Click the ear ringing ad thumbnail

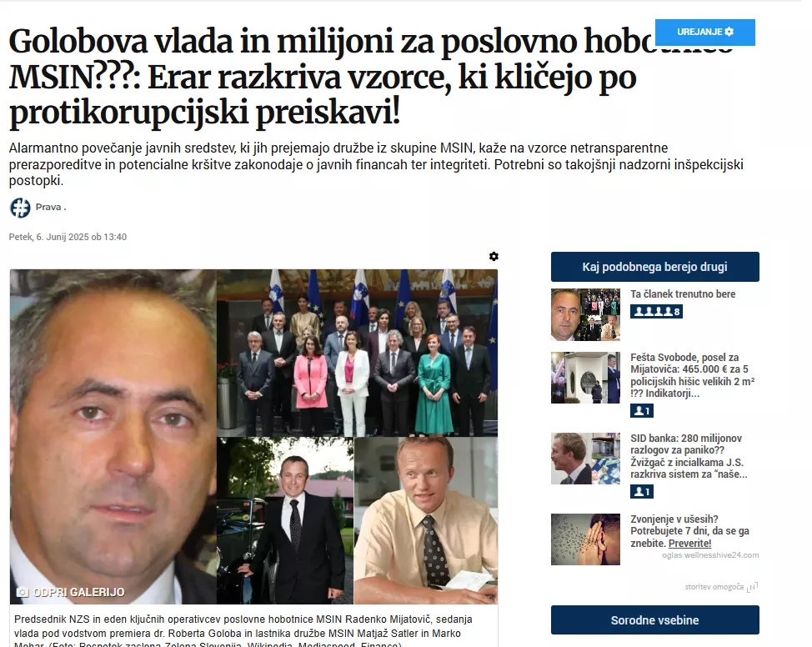pyautogui.click(x=586, y=539)
